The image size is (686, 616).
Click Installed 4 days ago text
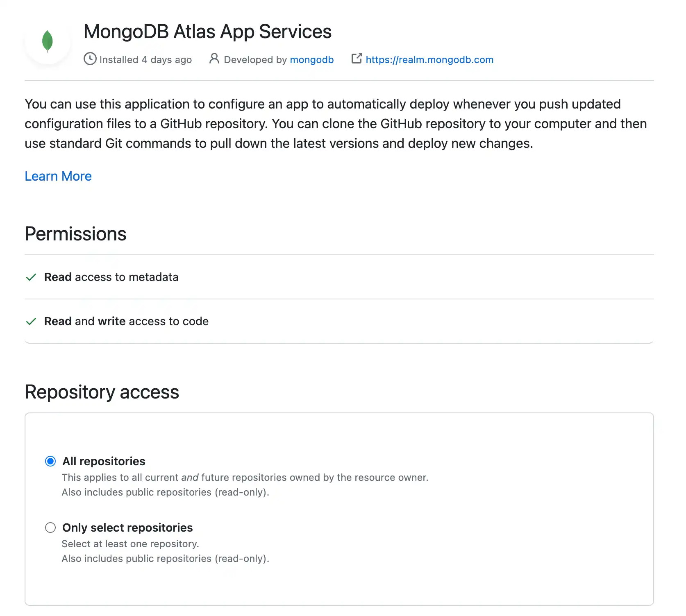(146, 59)
